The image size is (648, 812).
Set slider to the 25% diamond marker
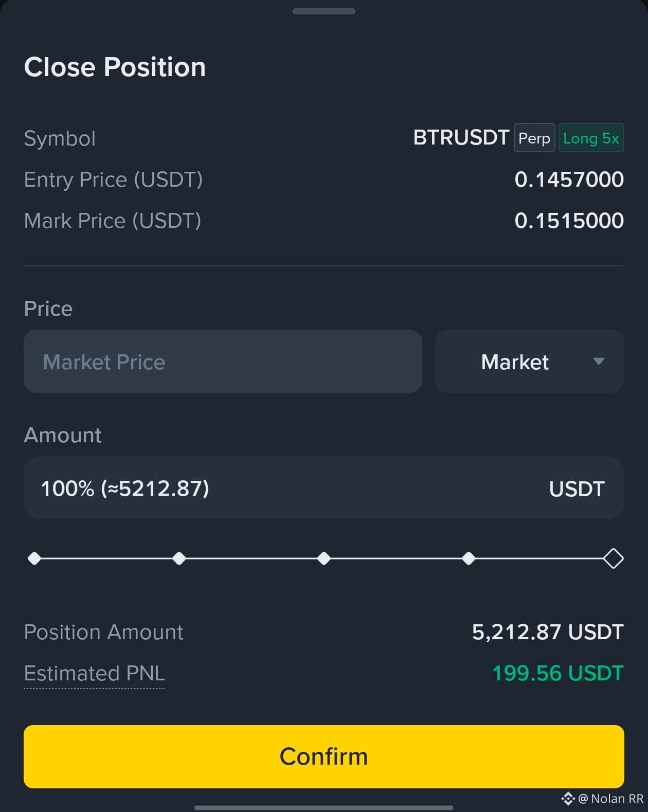point(179,558)
